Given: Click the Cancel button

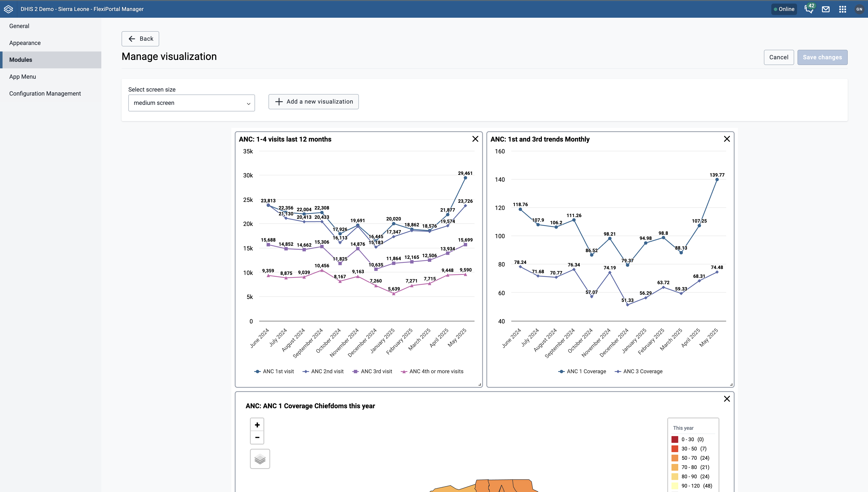Looking at the screenshot, I should [x=779, y=57].
